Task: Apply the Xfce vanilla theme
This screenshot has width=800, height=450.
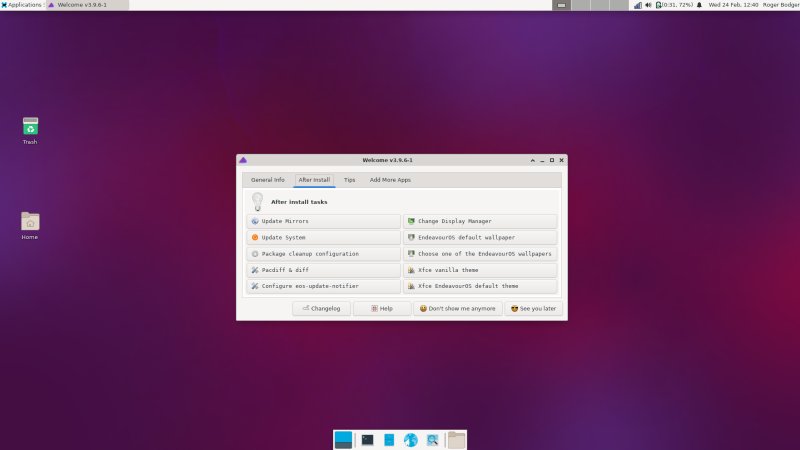Action: click(480, 270)
